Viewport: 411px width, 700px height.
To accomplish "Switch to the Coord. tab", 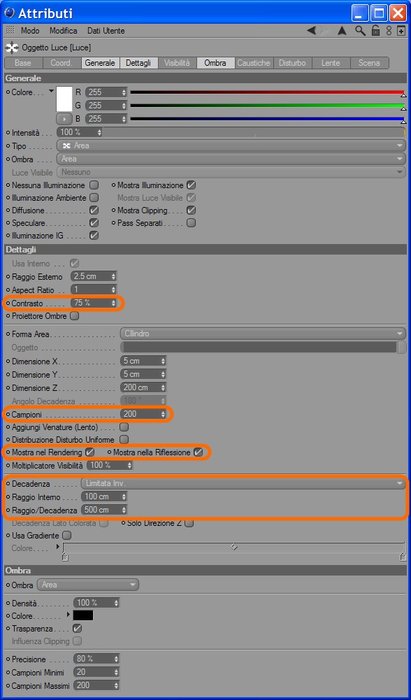I will pyautogui.click(x=61, y=63).
